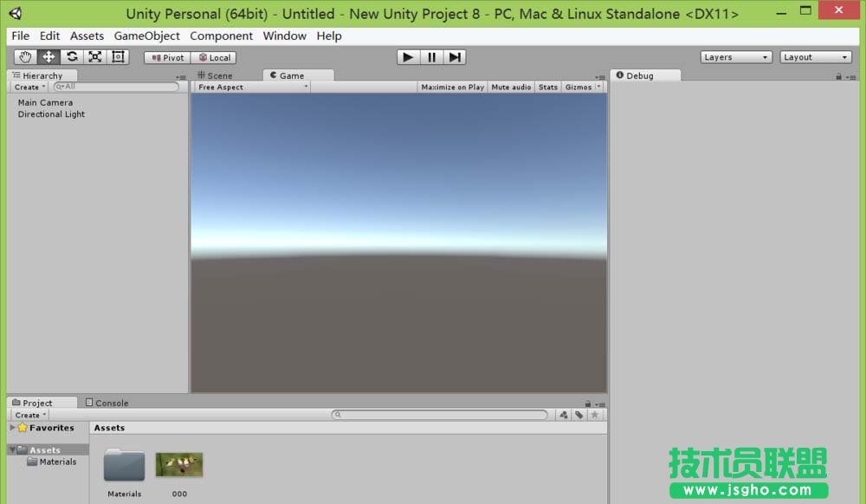The image size is (866, 504).
Task: Toggle Pivot handle position
Action: click(167, 57)
